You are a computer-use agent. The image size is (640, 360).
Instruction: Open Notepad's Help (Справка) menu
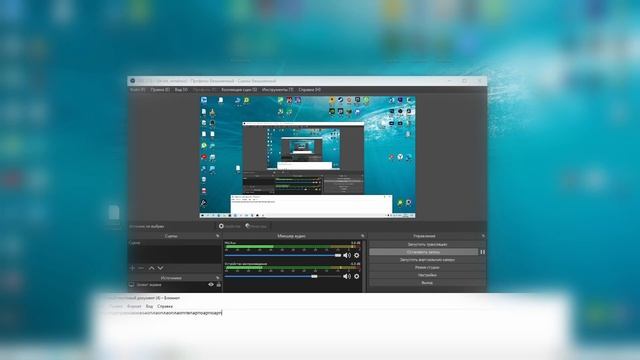point(165,306)
